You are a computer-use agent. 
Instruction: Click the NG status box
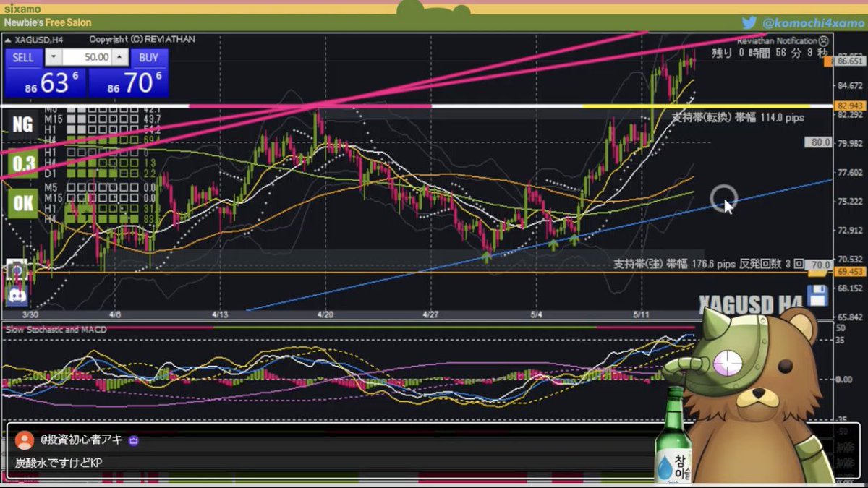click(x=22, y=125)
